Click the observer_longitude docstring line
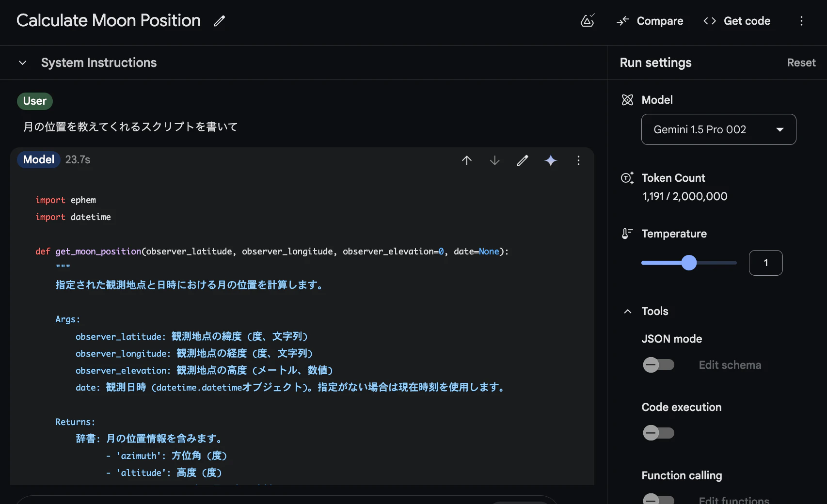The height and width of the screenshot is (504, 827). pos(194,354)
